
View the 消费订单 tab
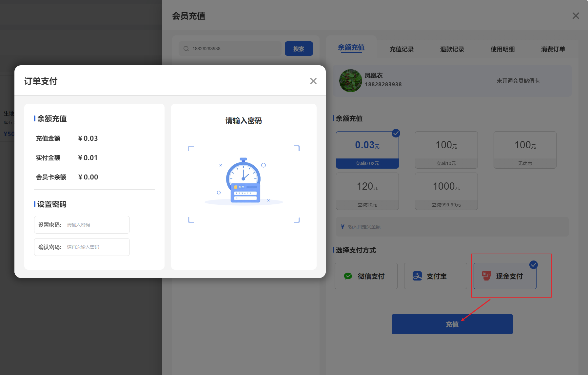553,49
